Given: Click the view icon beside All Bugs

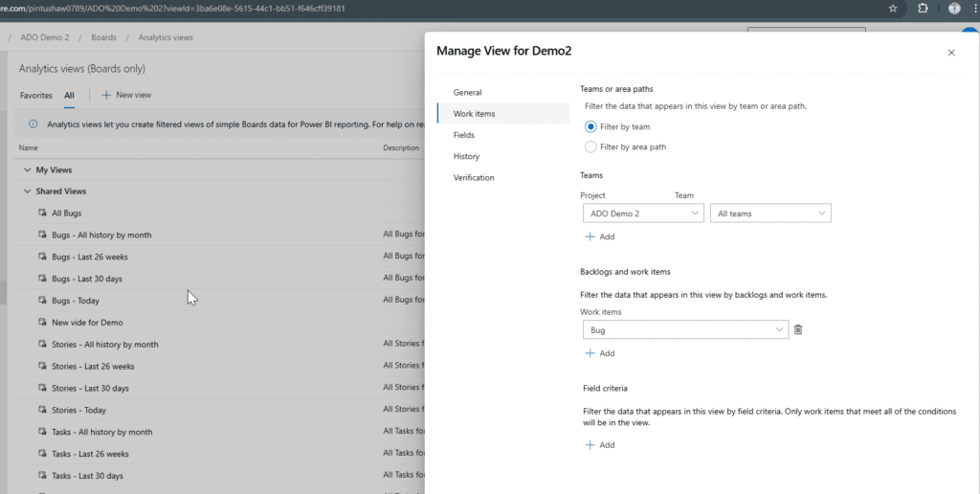Looking at the screenshot, I should (x=42, y=213).
